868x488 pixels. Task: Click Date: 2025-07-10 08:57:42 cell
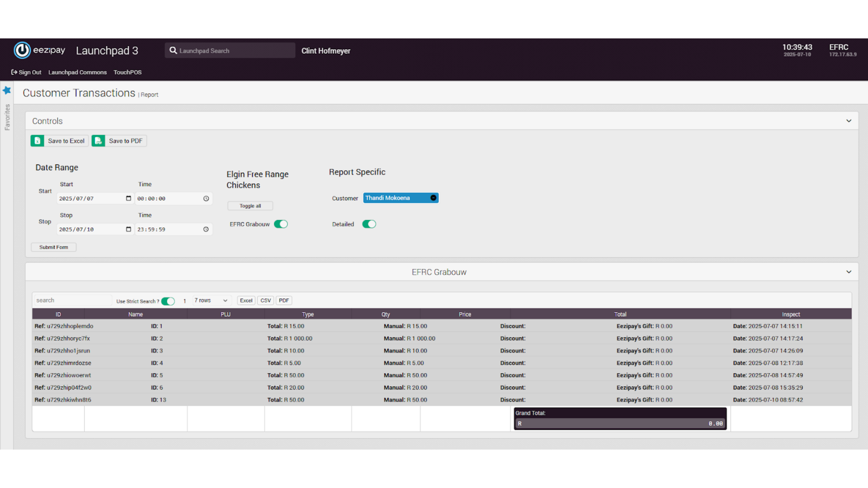click(768, 400)
